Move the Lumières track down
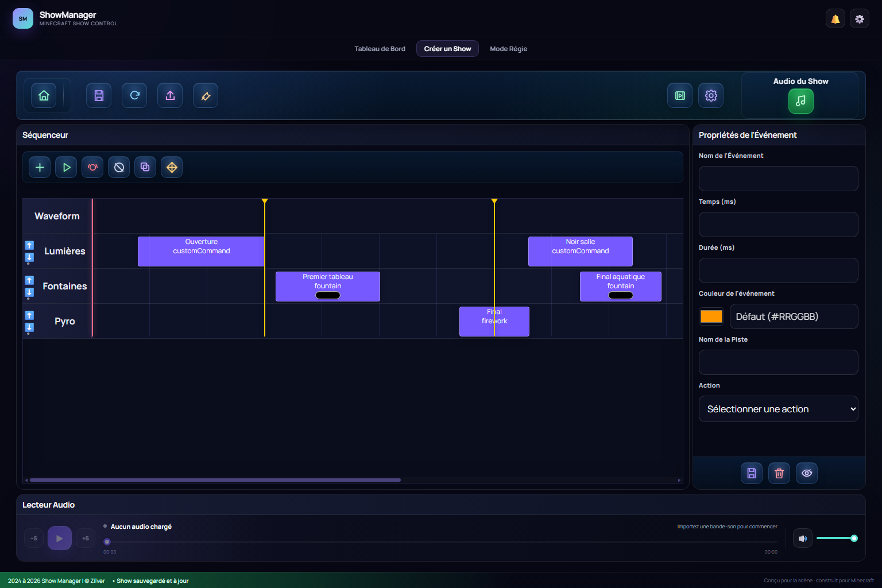This screenshot has height=588, width=882. [x=29, y=257]
